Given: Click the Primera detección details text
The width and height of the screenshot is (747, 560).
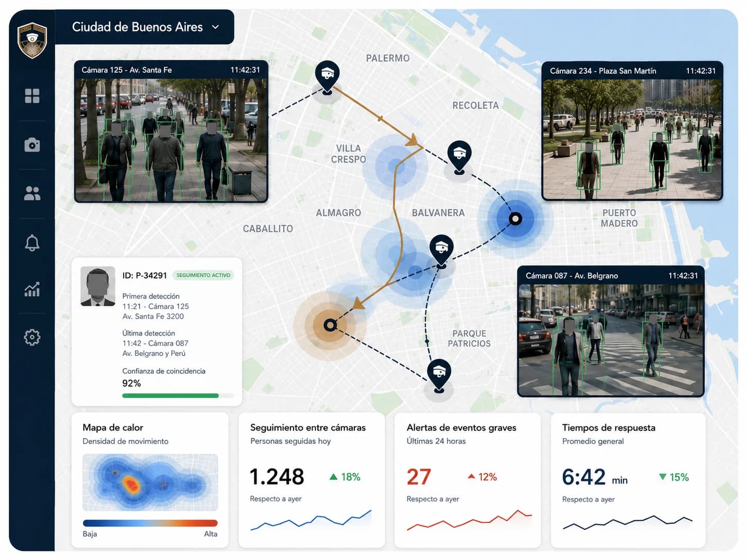Looking at the screenshot, I should coord(155,306).
